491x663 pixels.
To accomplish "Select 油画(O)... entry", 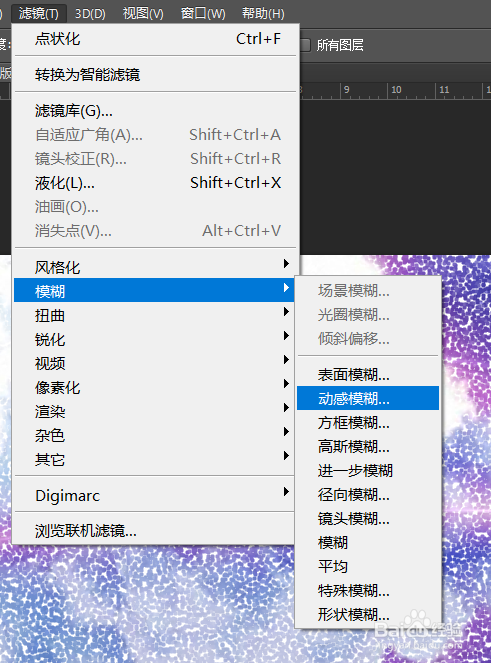I will (155, 207).
